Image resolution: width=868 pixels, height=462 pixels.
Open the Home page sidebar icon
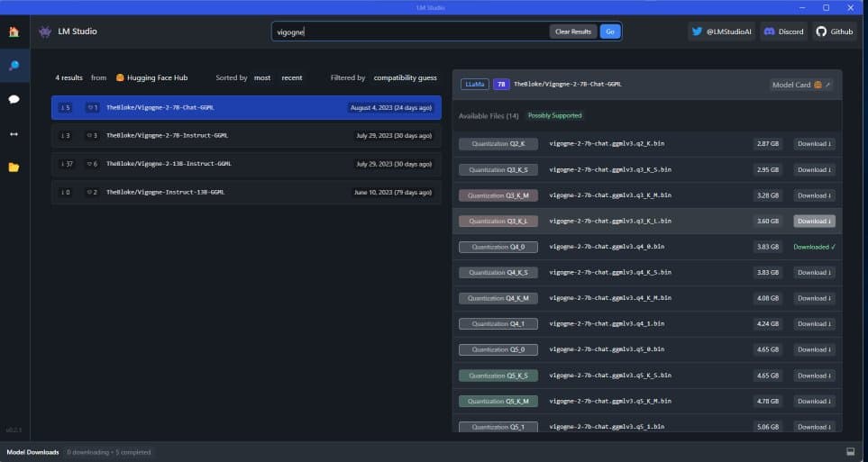point(14,32)
